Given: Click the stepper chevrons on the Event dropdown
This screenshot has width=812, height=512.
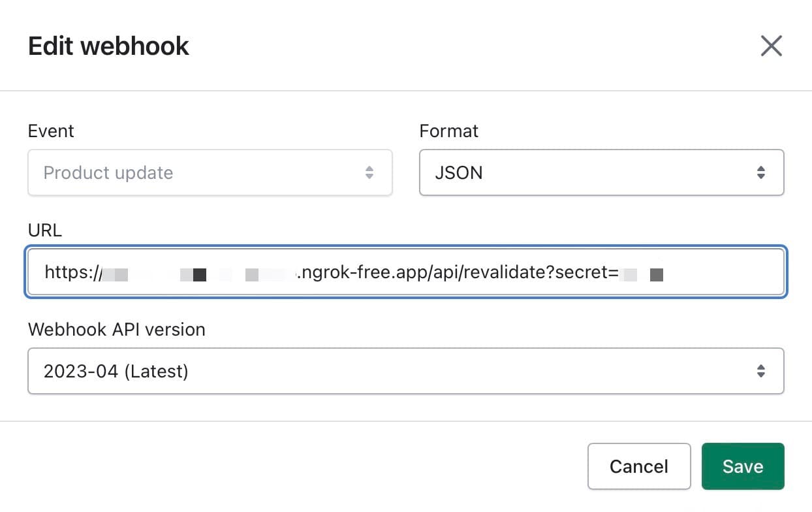Looking at the screenshot, I should [x=369, y=172].
